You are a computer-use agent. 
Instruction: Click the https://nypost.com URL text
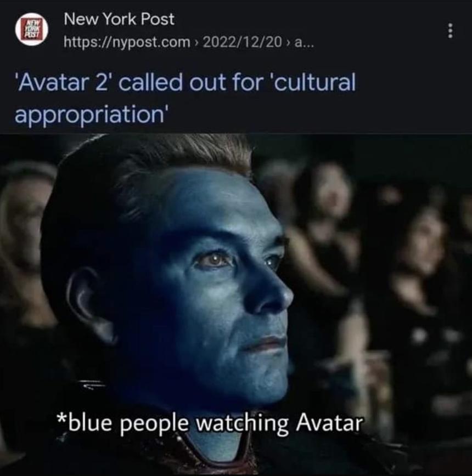[127, 42]
